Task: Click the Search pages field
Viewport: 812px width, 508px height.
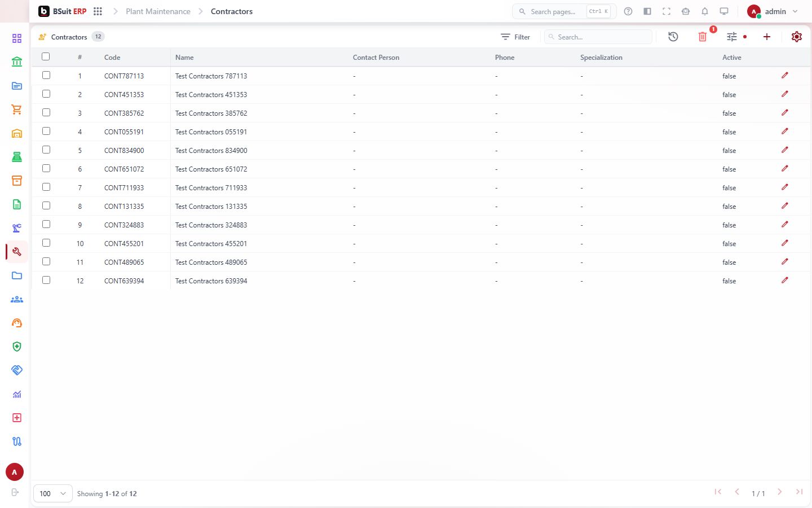Action: click(x=564, y=11)
